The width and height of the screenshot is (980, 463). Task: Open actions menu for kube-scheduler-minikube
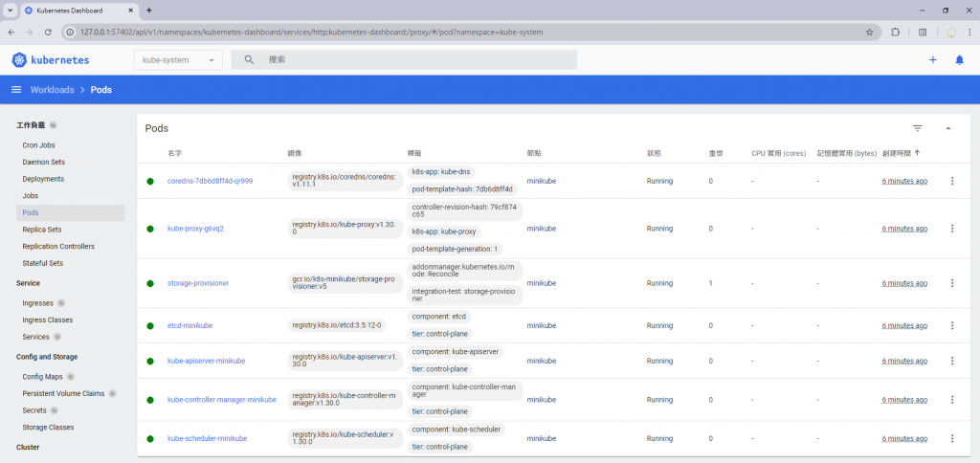952,438
